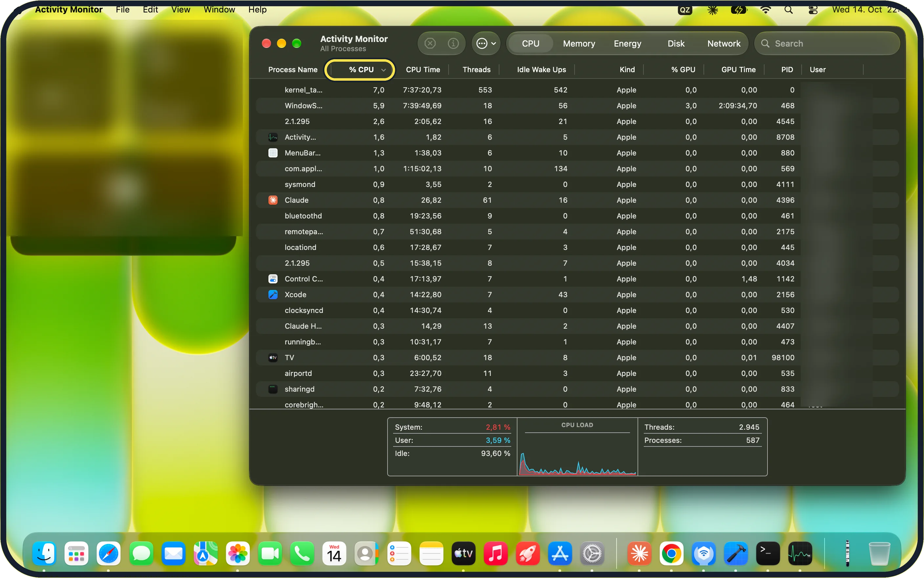
Task: Select the kernel_ta… process row
Action: [x=577, y=90]
